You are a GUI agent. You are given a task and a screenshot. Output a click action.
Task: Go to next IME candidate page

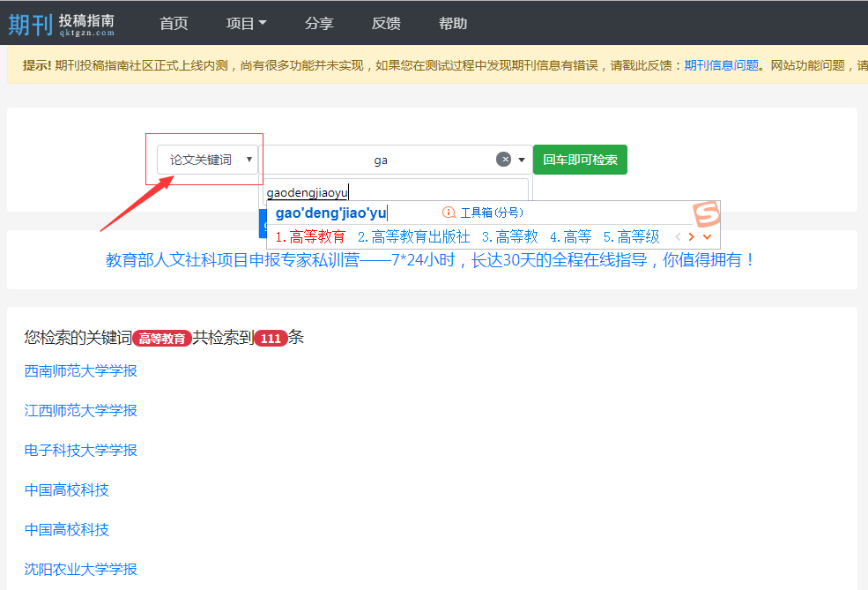(692, 236)
